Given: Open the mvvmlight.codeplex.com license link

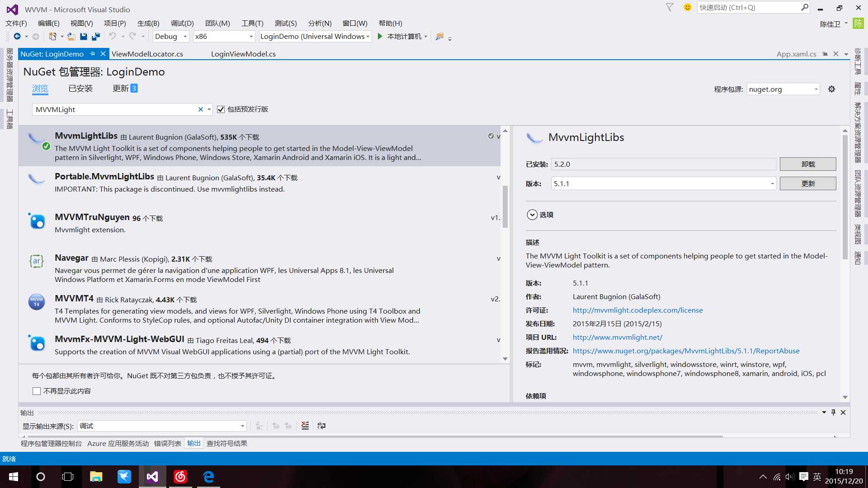Looking at the screenshot, I should (637, 310).
